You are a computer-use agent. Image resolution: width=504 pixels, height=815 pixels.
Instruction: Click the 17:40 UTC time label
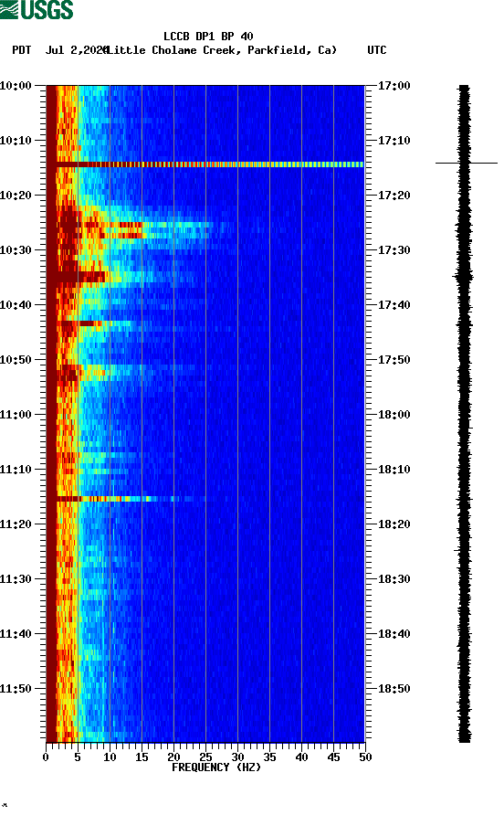pyautogui.click(x=394, y=304)
